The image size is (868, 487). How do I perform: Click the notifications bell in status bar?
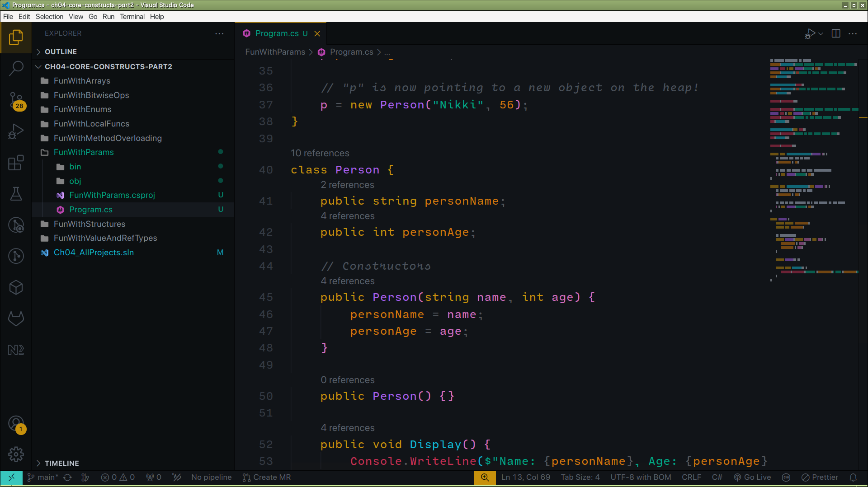[x=853, y=478]
